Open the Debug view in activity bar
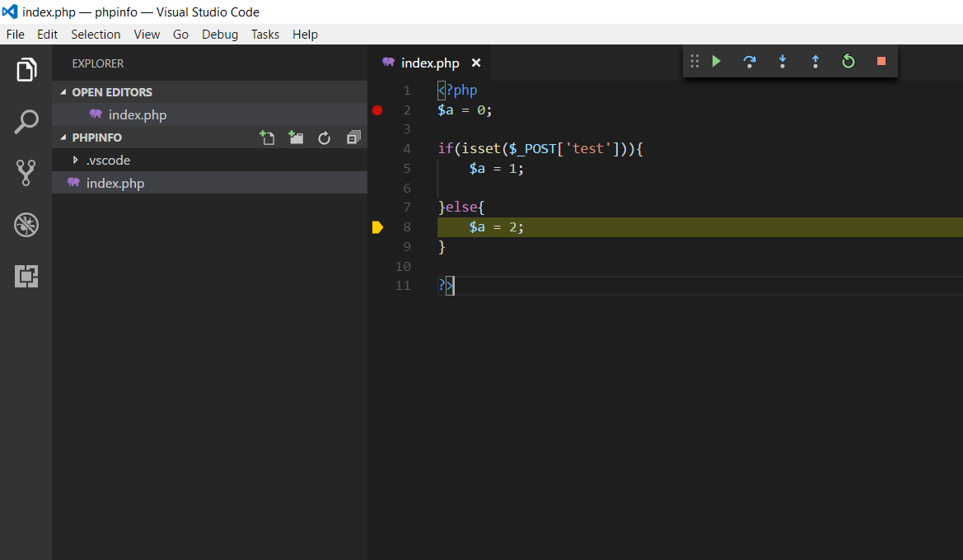This screenshot has height=560, width=963. [26, 225]
